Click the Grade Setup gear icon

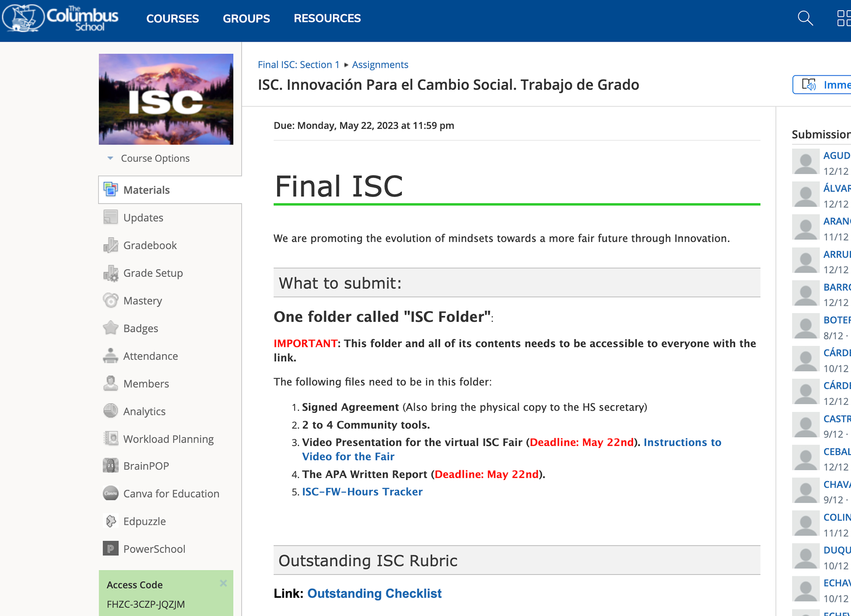pos(110,273)
